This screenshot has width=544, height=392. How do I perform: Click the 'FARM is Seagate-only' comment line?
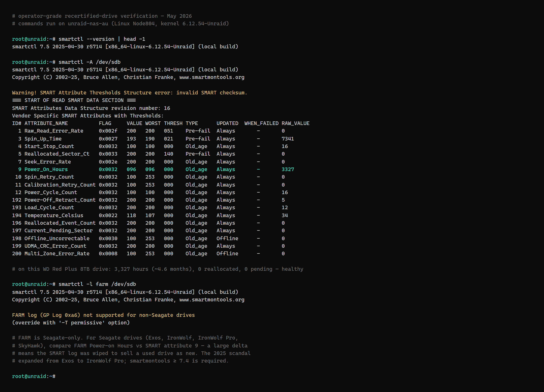pos(125,338)
